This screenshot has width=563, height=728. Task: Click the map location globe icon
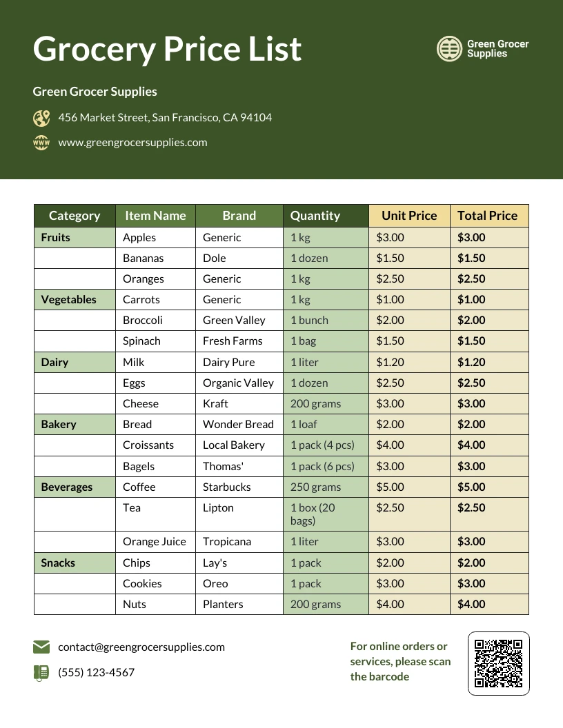click(41, 118)
